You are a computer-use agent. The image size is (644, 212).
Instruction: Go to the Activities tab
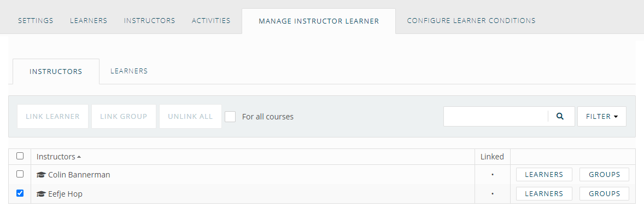point(211,21)
